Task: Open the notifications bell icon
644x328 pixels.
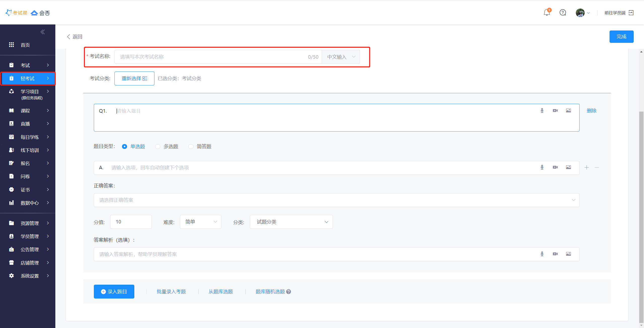Action: click(547, 12)
